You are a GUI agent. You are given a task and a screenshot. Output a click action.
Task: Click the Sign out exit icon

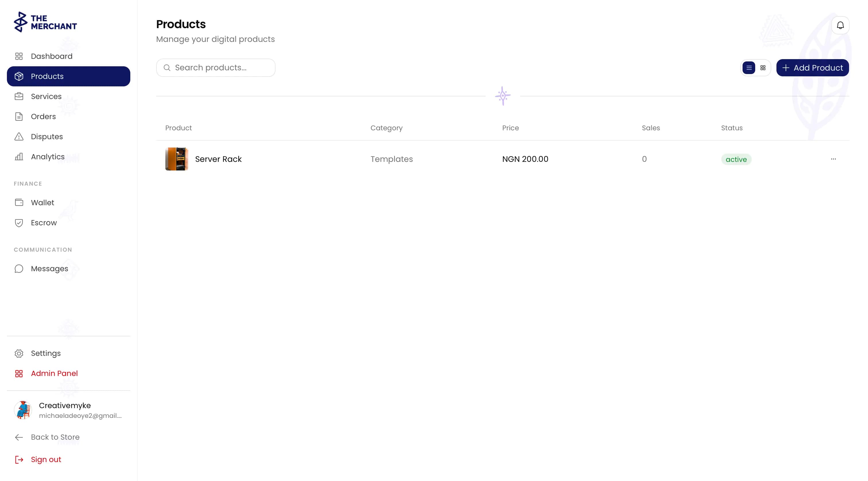[x=19, y=460]
